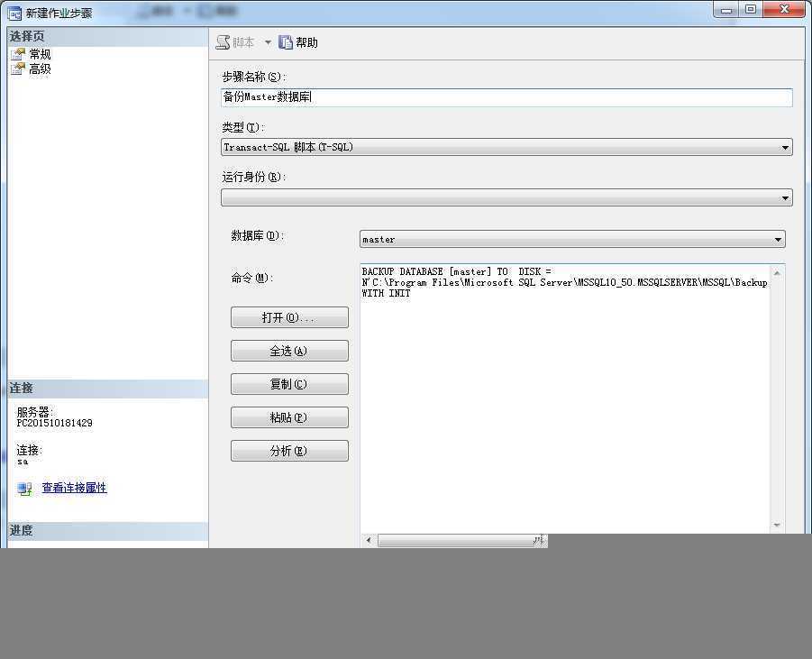The height and width of the screenshot is (659, 812).
Task: Select the 高级 page
Action: click(40, 69)
